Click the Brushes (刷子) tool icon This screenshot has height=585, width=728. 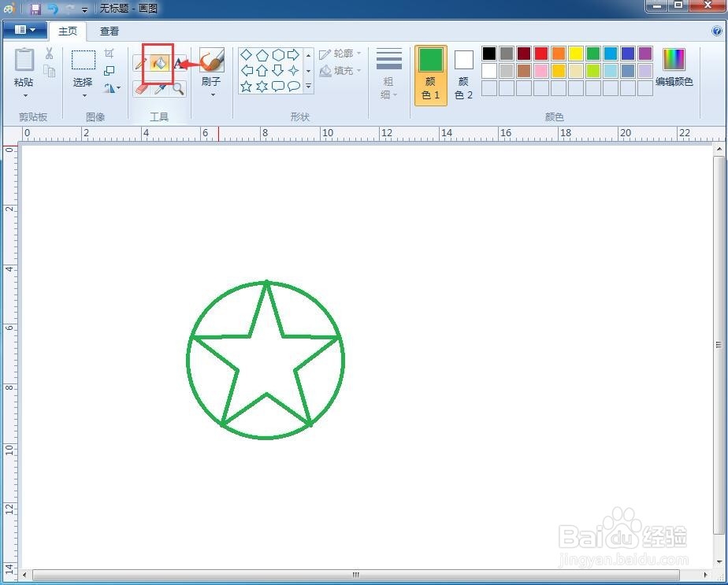pyautogui.click(x=212, y=61)
